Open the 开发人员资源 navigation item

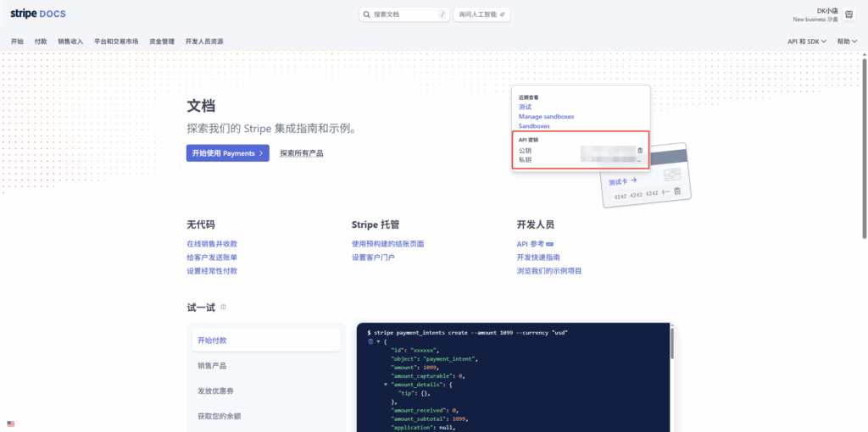tap(204, 42)
